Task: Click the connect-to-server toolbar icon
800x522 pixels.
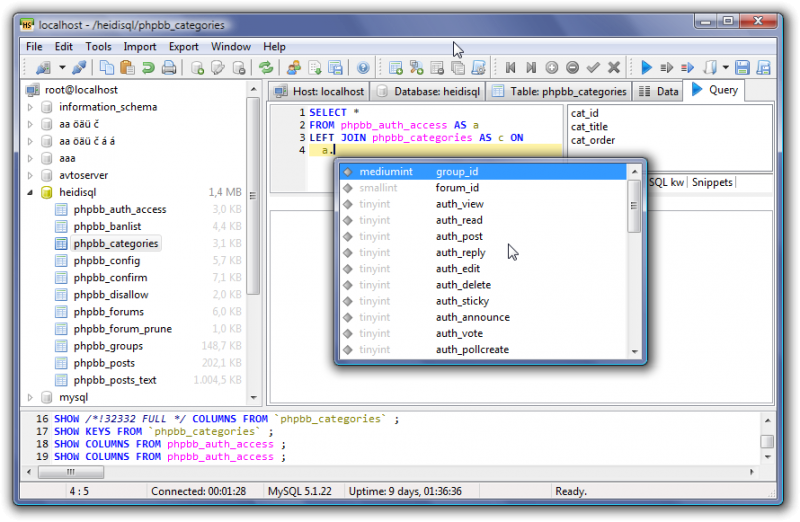Action: tap(43, 67)
